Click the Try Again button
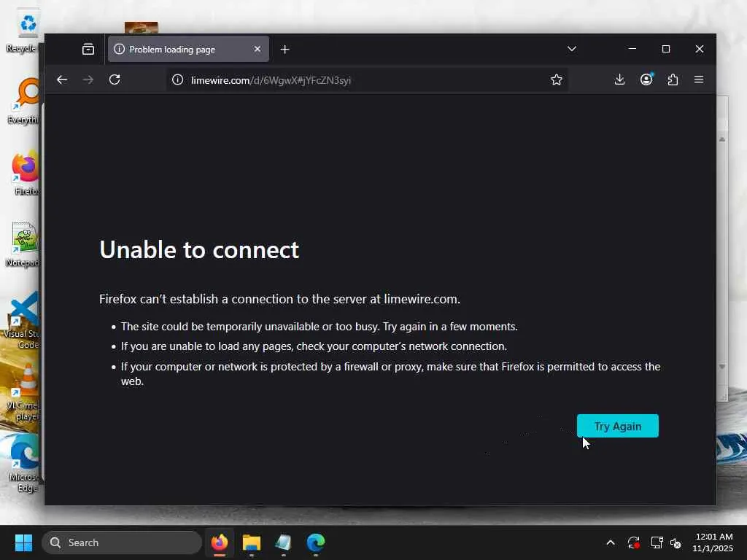 (x=617, y=426)
